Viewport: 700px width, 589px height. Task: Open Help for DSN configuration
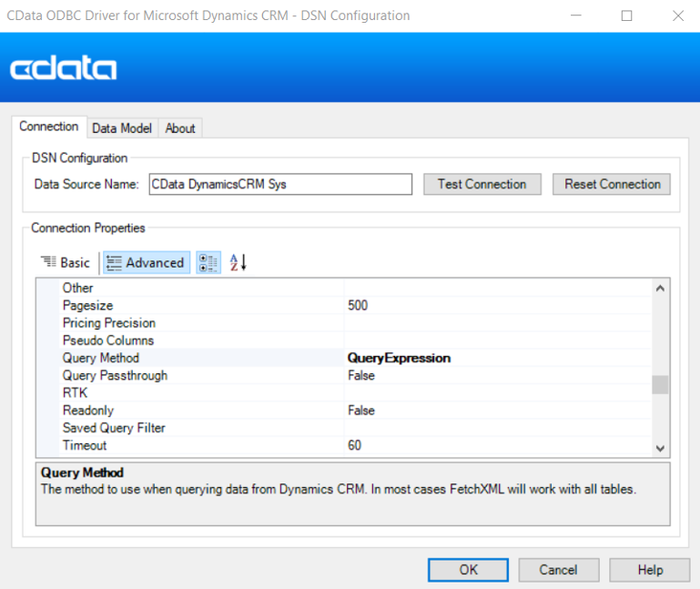650,570
